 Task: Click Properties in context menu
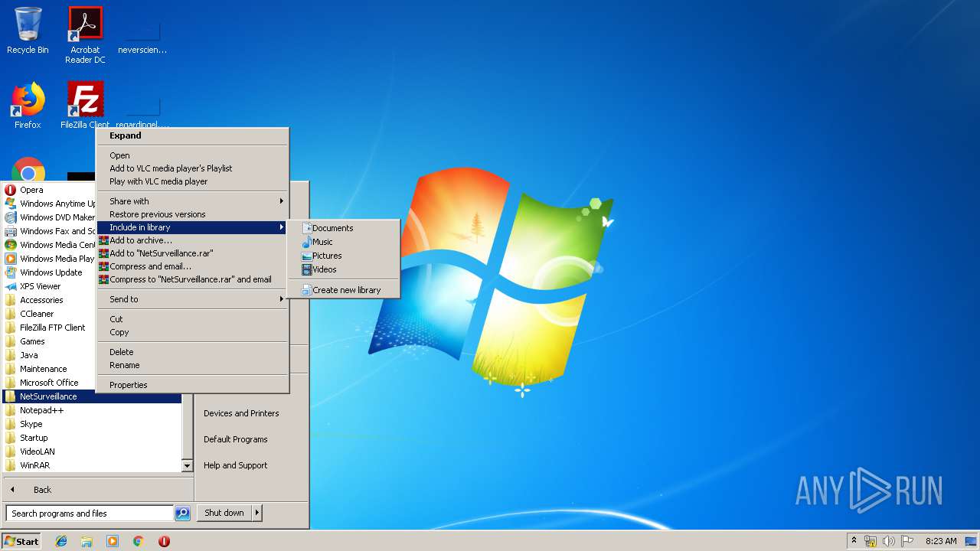pos(192,385)
